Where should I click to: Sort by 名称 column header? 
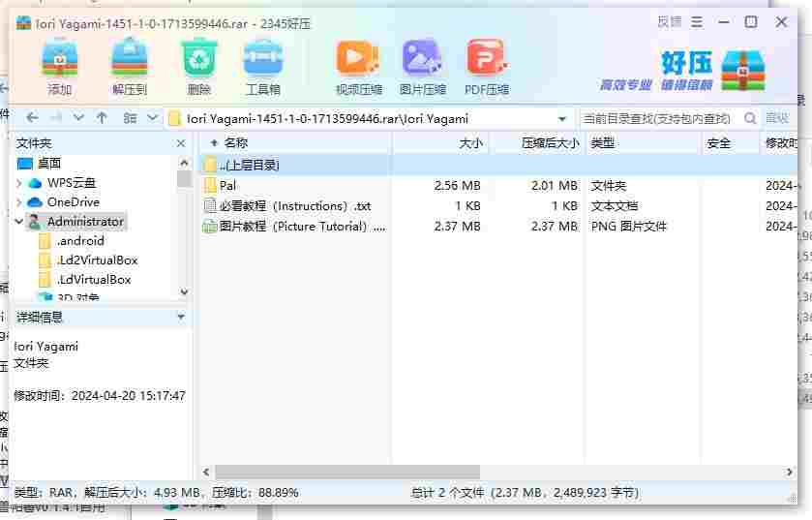tap(296, 143)
